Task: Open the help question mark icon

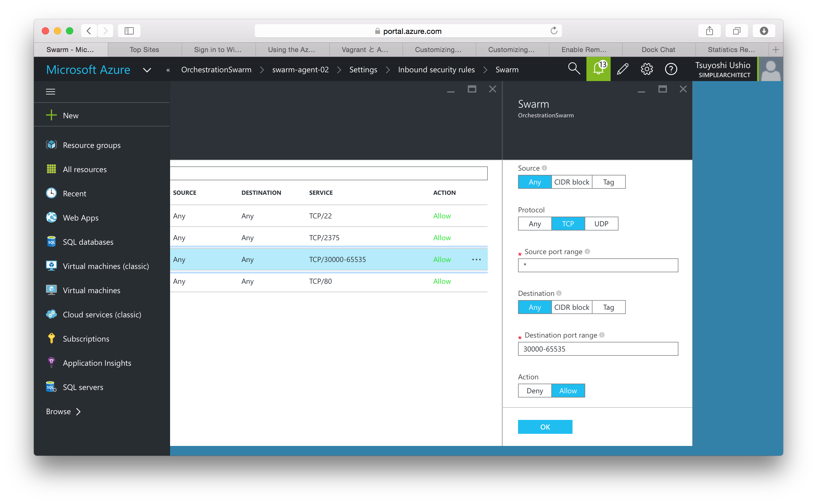Action: click(x=671, y=69)
